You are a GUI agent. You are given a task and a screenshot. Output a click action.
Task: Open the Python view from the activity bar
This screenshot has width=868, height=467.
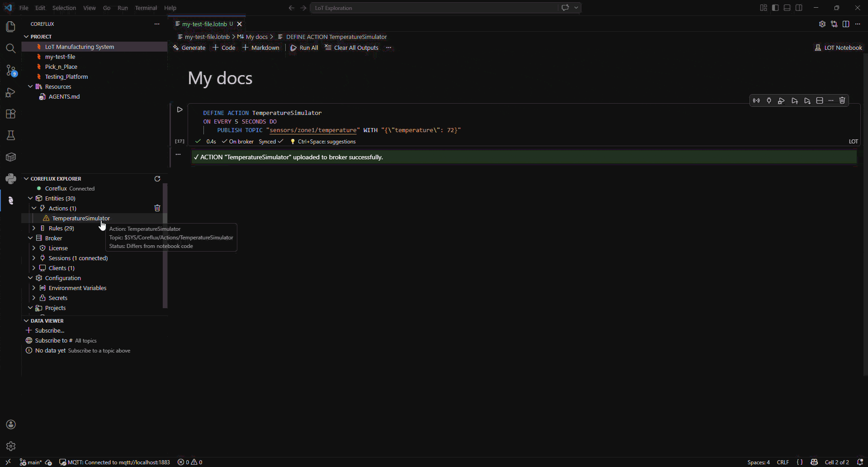pos(11,178)
